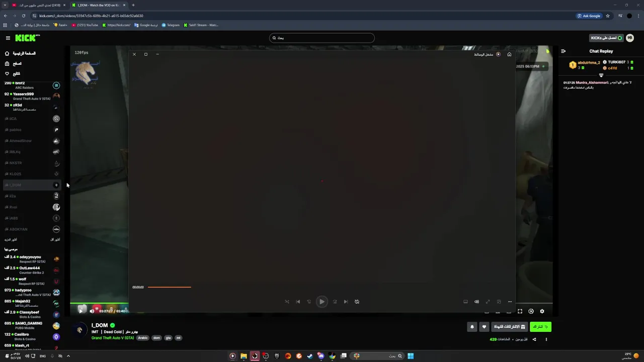Open recommended channel hadyproo

pos(32,292)
